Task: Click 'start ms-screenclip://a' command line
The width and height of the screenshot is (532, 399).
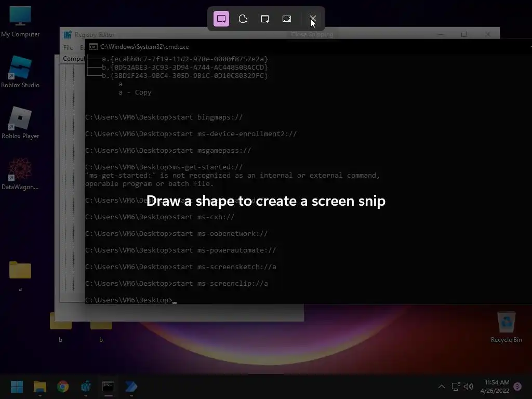Action: [x=177, y=283]
